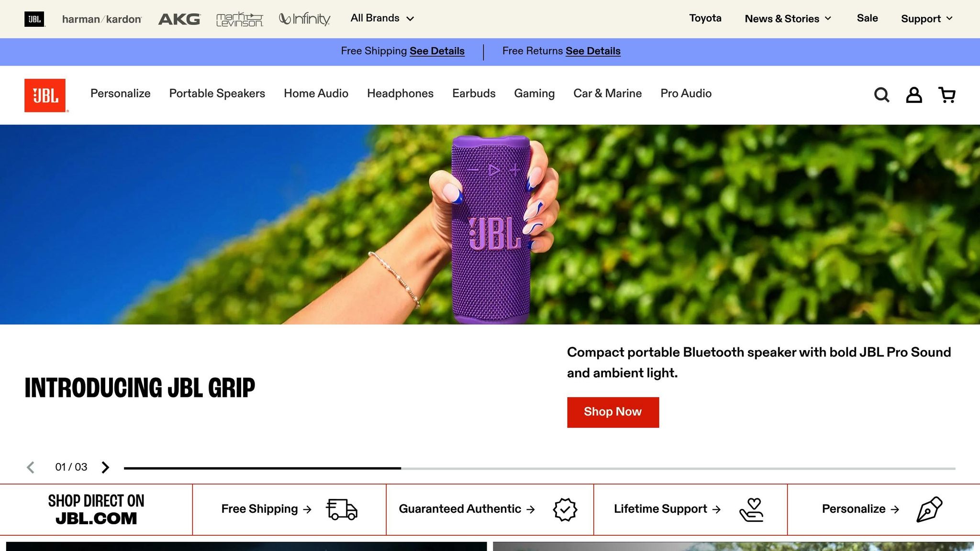This screenshot has width=980, height=551.
Task: Click the small black JBL brand icon
Action: point(34,19)
